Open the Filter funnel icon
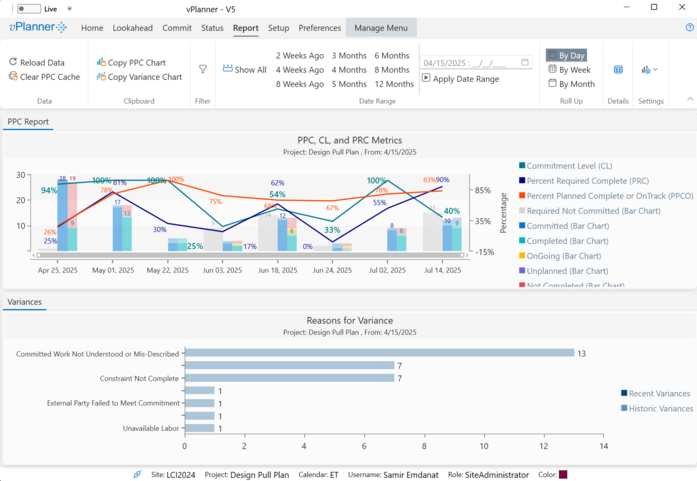The image size is (697, 481). coord(203,69)
